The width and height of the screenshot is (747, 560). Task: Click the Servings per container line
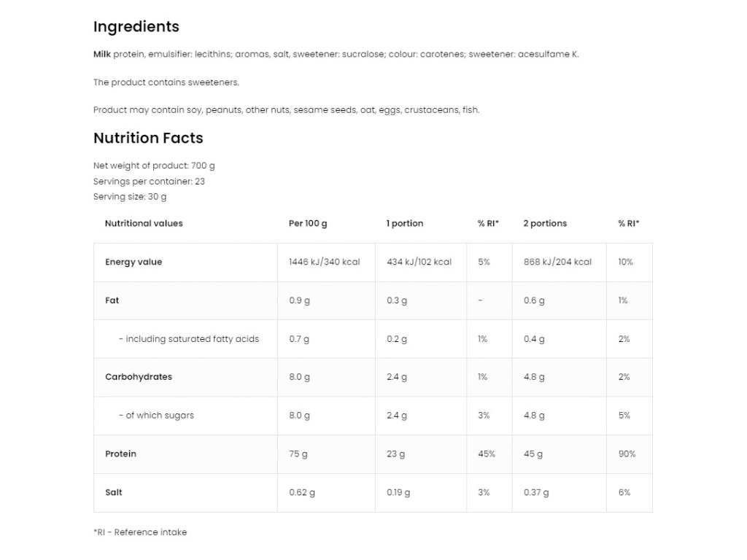[149, 182]
